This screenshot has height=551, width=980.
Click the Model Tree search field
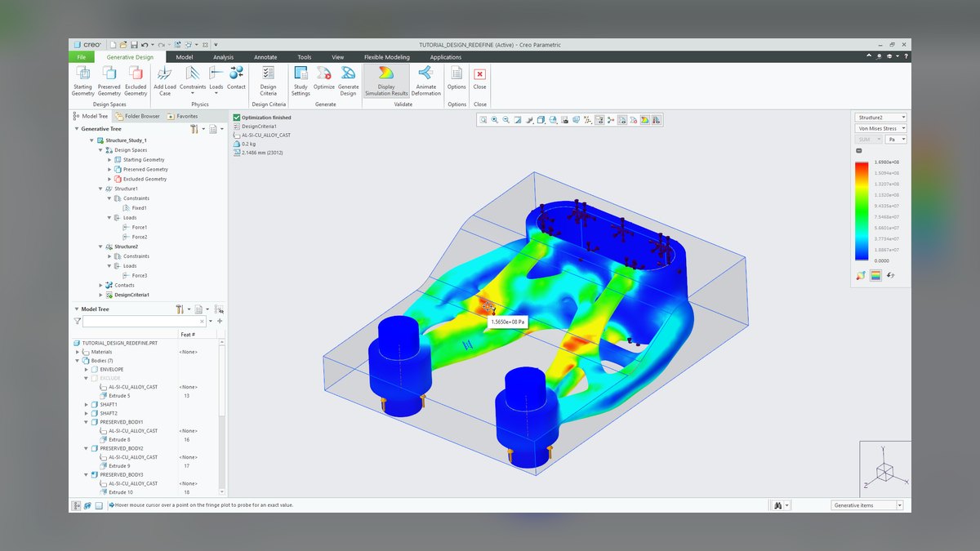tap(145, 322)
